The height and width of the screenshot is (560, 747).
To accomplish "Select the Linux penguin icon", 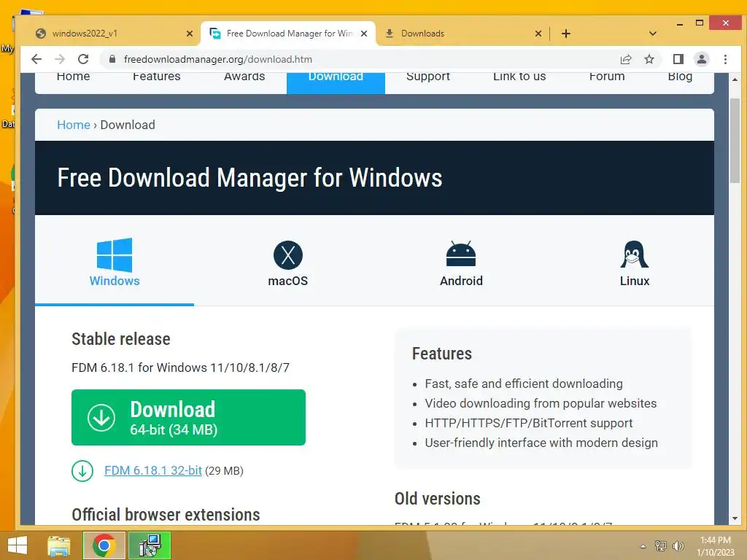I will [x=635, y=254].
